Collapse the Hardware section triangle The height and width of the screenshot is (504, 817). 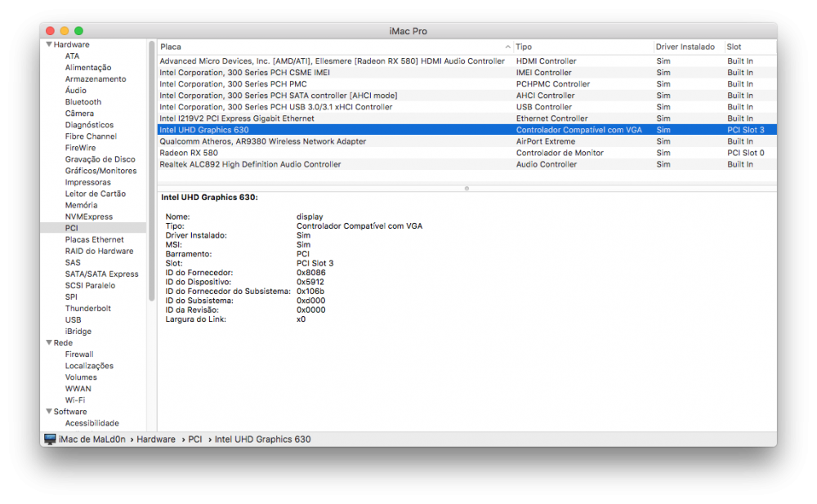(x=49, y=44)
